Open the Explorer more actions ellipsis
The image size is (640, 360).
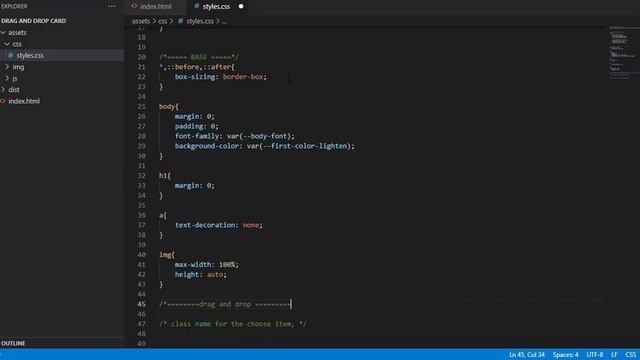tap(111, 6)
